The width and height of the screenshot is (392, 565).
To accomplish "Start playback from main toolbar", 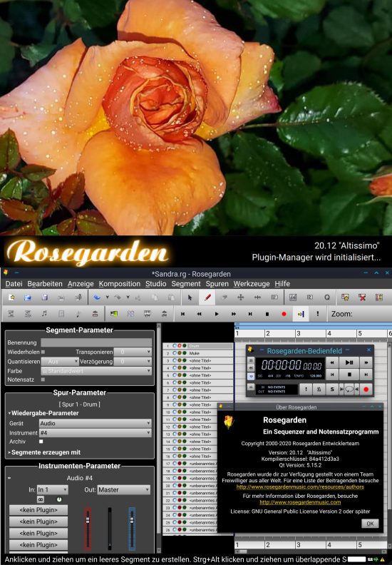I will (217, 314).
